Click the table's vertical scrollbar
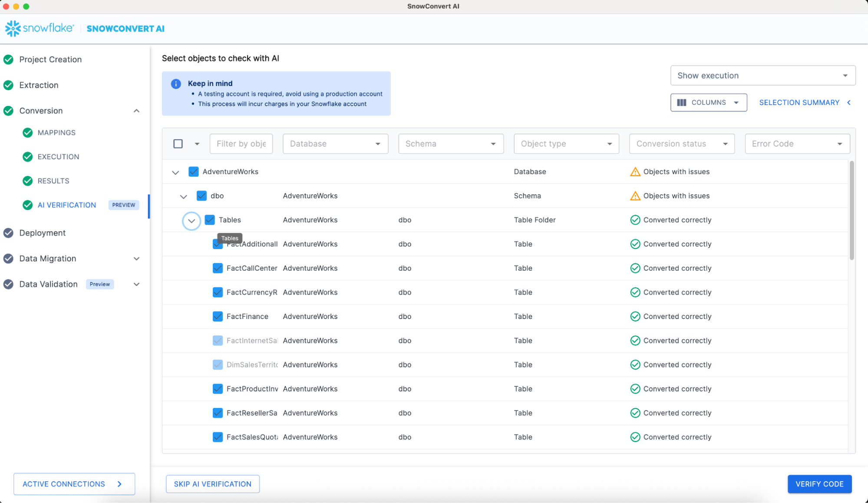The image size is (868, 503). 851,210
